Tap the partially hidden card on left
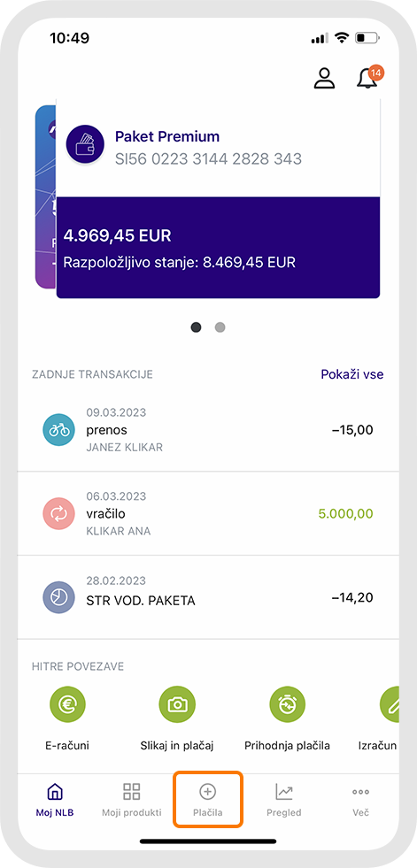The image size is (417, 868). 45,196
